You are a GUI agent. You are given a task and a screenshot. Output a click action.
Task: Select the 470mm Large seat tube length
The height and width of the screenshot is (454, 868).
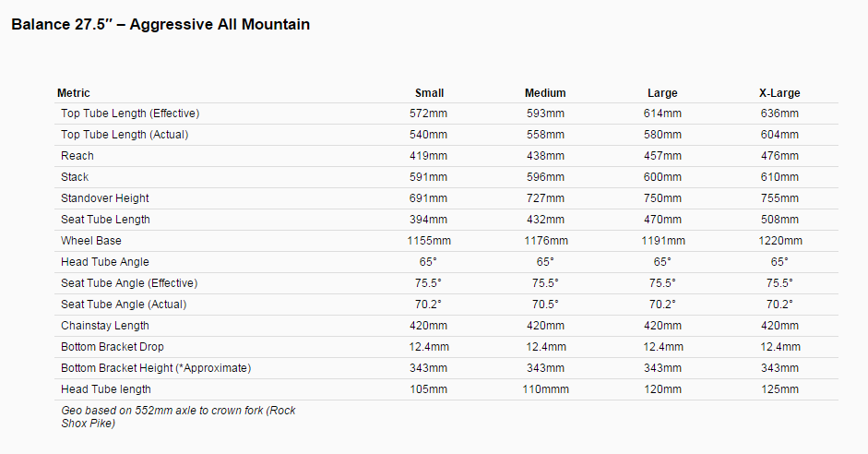tap(662, 220)
